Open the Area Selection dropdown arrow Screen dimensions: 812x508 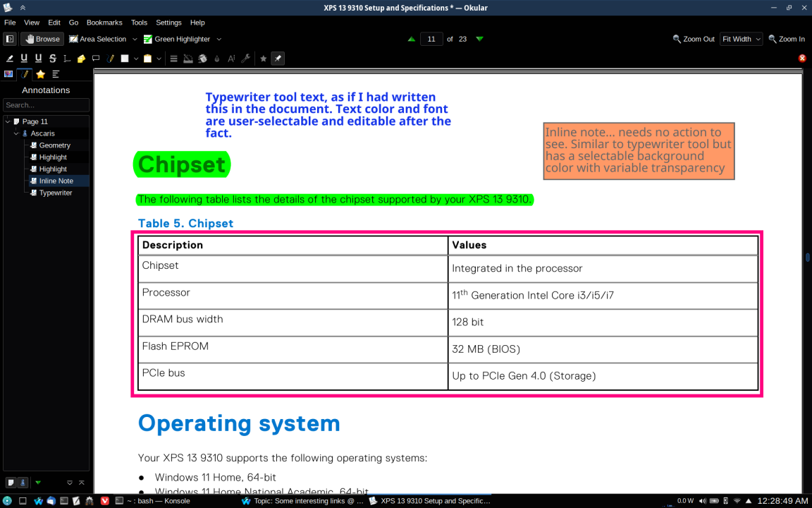point(135,40)
